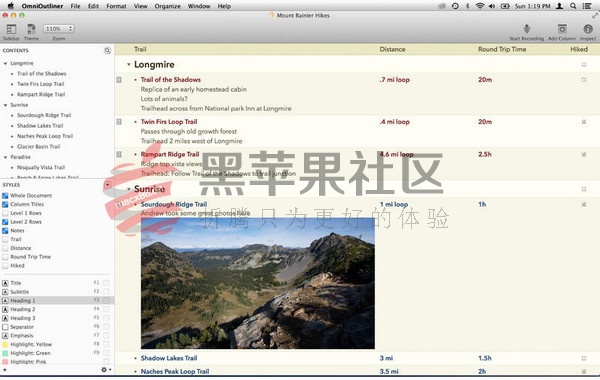Click the mountain photo in Sourdough Ridge
Image resolution: width=600 pixels, height=380 pixels.
[x=258, y=283]
